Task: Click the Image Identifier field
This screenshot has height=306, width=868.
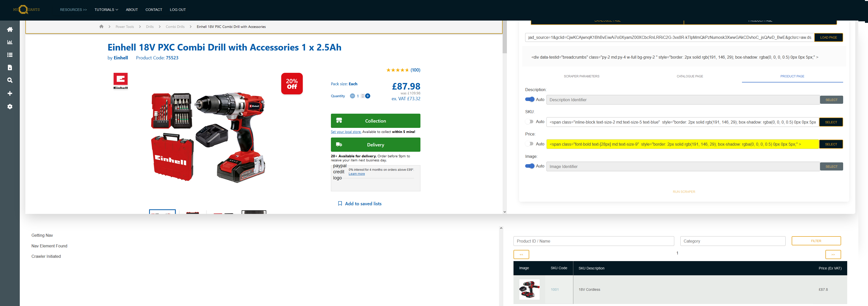Action: pyautogui.click(x=683, y=166)
